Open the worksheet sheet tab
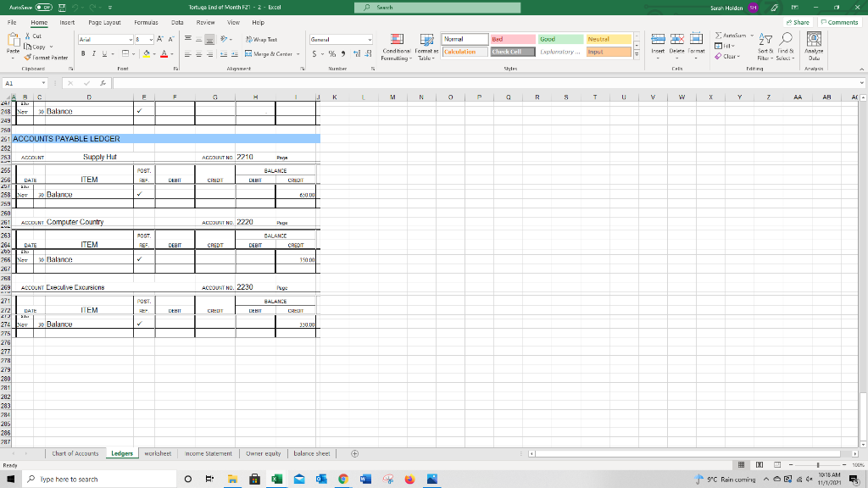Viewport: 868px width, 488px height. click(158, 454)
